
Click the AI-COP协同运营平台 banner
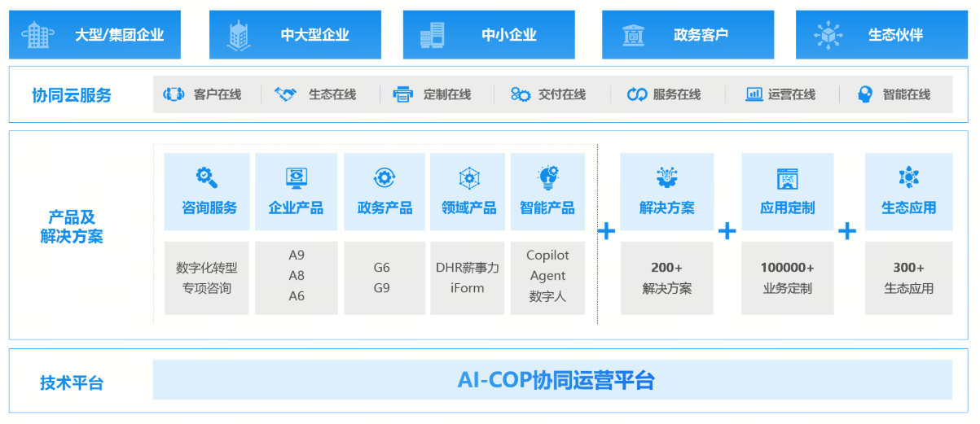click(x=552, y=380)
